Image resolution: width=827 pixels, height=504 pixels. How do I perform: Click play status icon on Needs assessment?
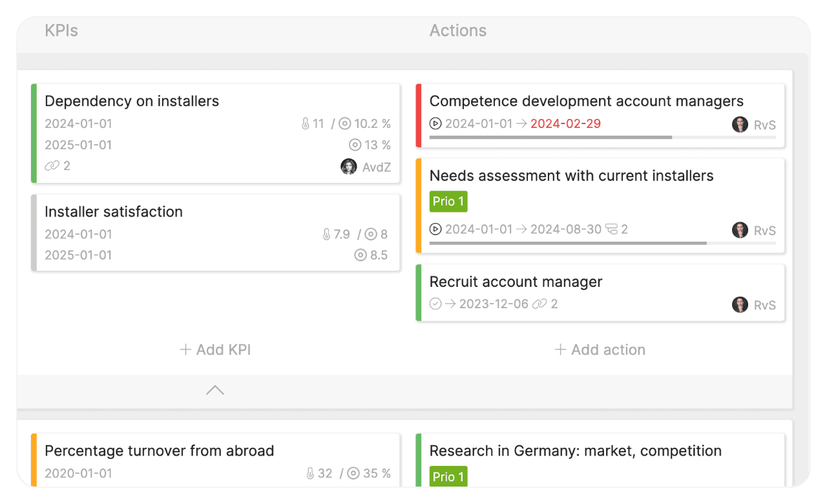pyautogui.click(x=435, y=229)
